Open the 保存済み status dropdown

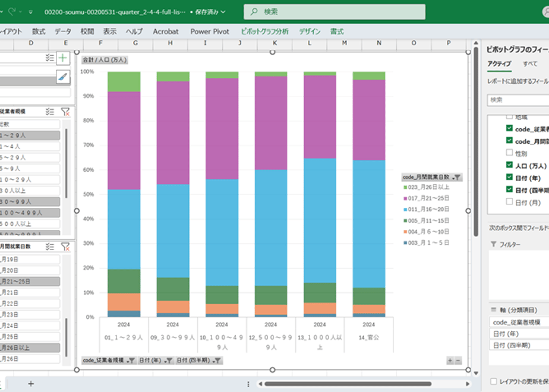210,12
